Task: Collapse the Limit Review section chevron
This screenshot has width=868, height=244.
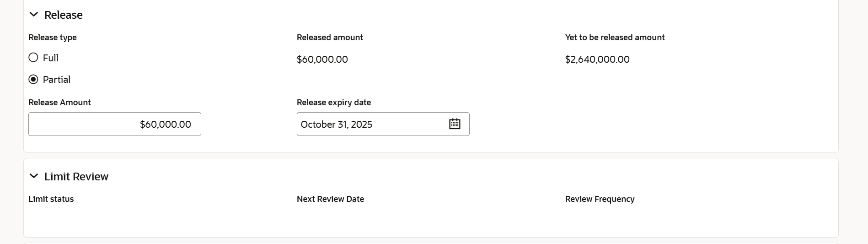Action: point(34,176)
